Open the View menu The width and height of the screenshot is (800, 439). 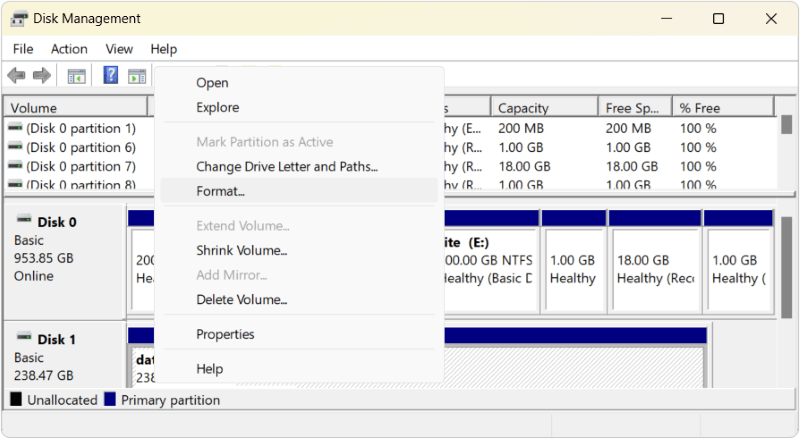119,49
